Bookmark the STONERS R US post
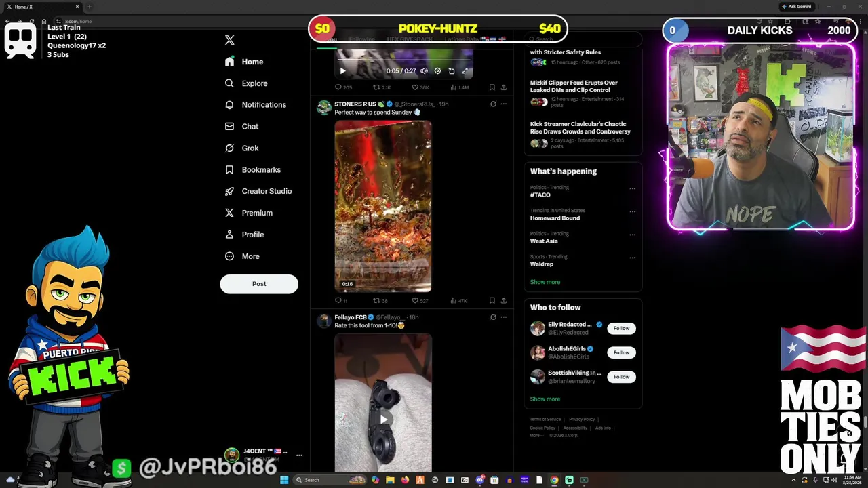The width and height of the screenshot is (868, 488). tap(492, 300)
